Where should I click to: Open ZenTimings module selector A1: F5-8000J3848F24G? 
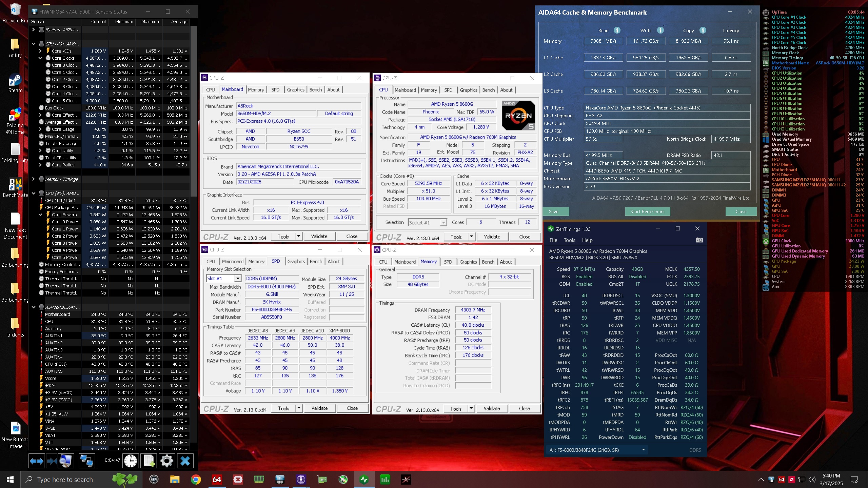click(x=597, y=450)
